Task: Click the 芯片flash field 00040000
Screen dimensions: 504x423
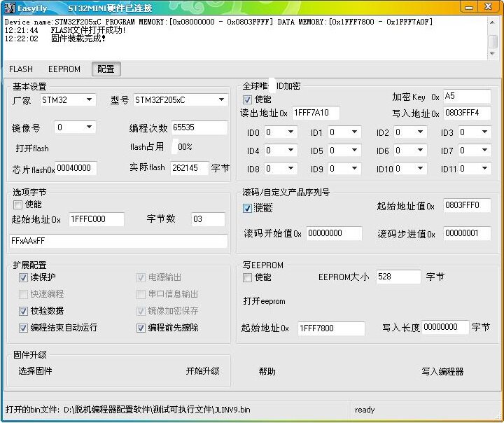Action: tap(76, 168)
